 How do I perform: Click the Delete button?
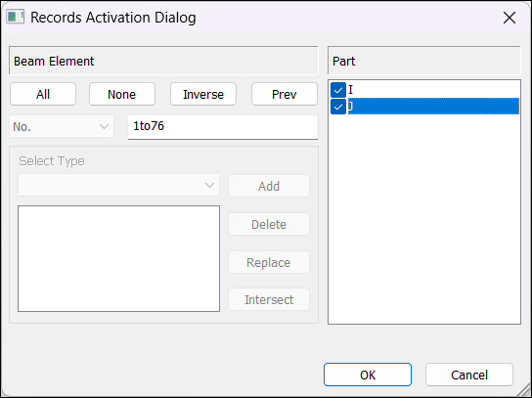point(269,224)
